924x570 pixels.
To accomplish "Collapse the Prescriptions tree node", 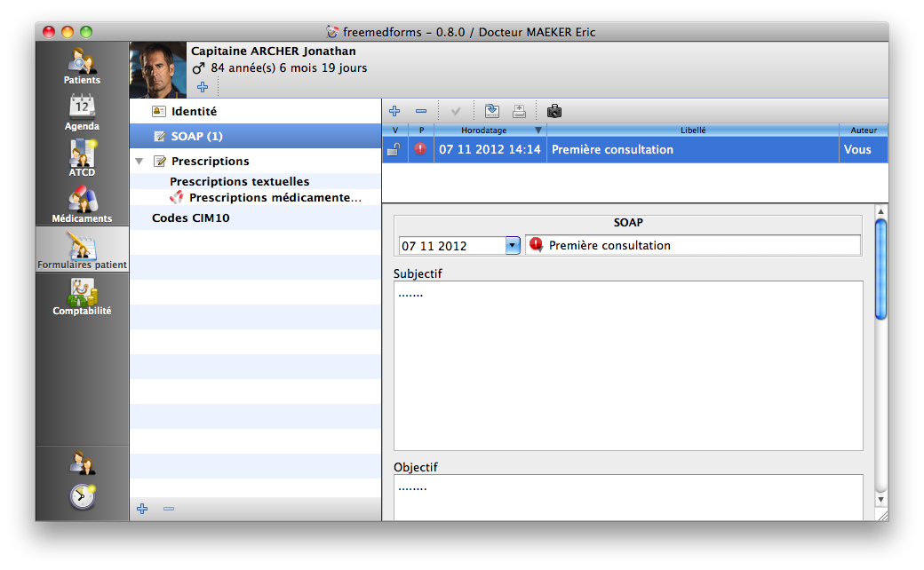I will (139, 161).
